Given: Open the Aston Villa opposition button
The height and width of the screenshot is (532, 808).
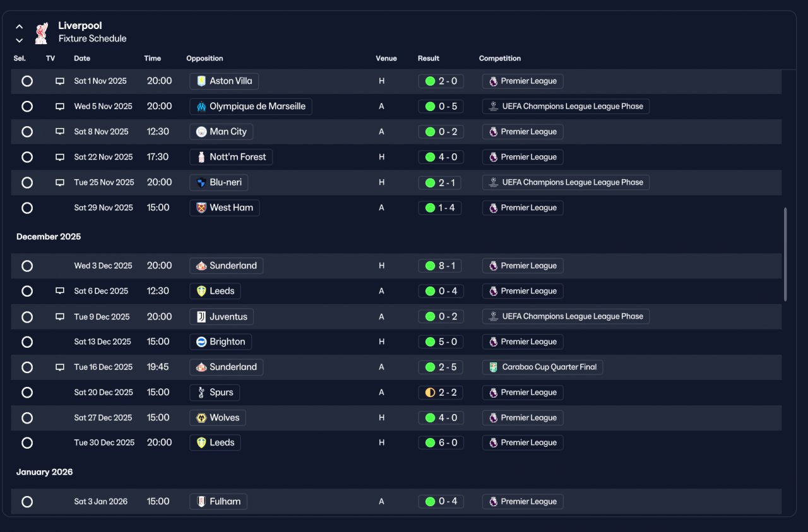Looking at the screenshot, I should point(224,81).
